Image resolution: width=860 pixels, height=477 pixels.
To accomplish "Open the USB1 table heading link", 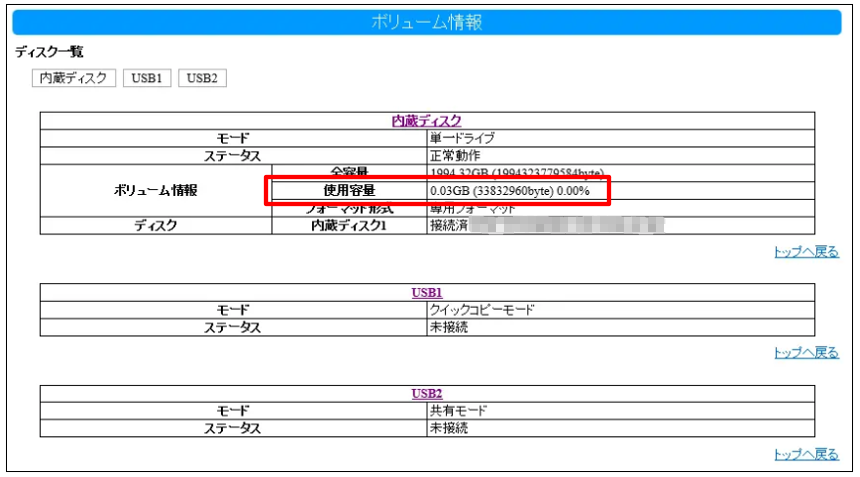I will point(427,293).
